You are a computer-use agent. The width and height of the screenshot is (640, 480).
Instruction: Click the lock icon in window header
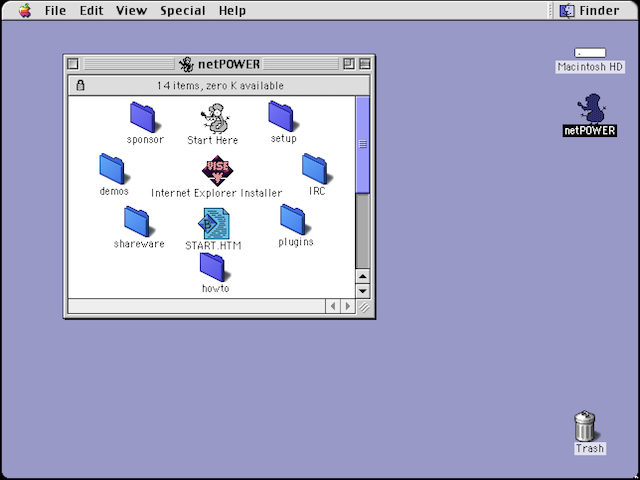coord(80,85)
